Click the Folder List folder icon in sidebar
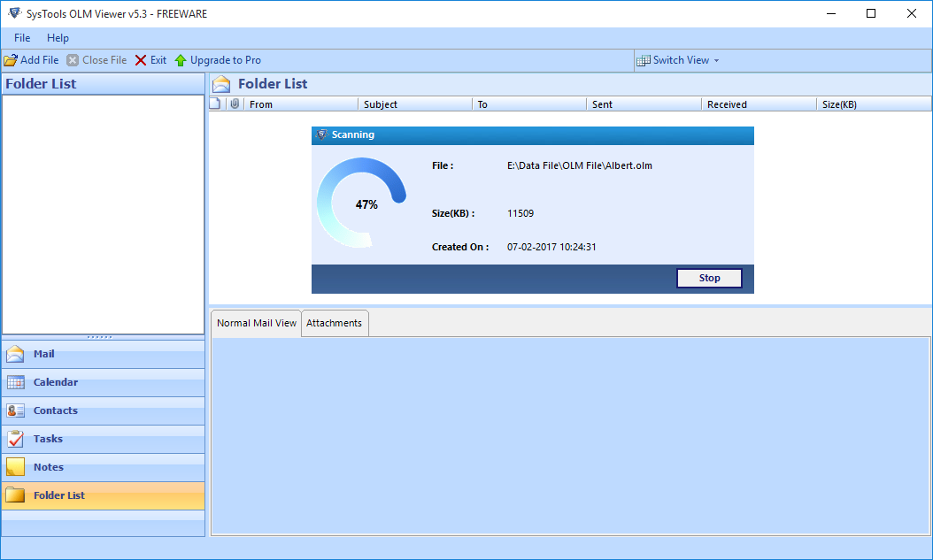 15,495
